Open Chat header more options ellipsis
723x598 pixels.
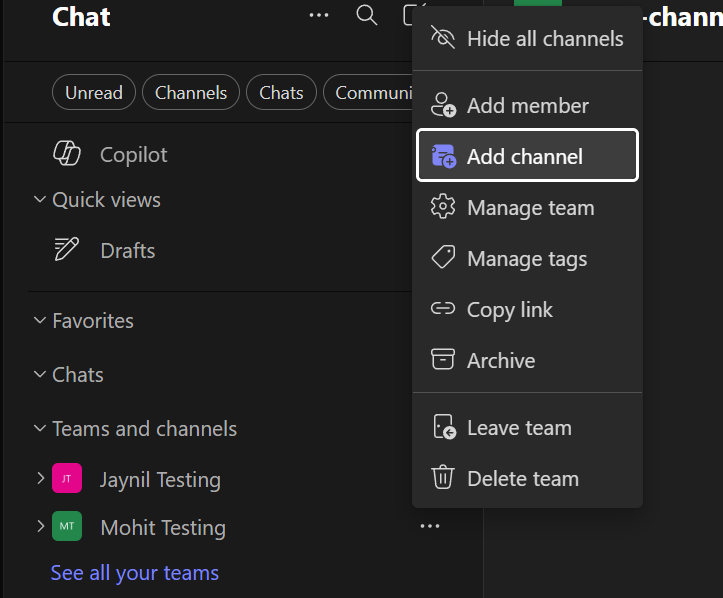point(319,15)
